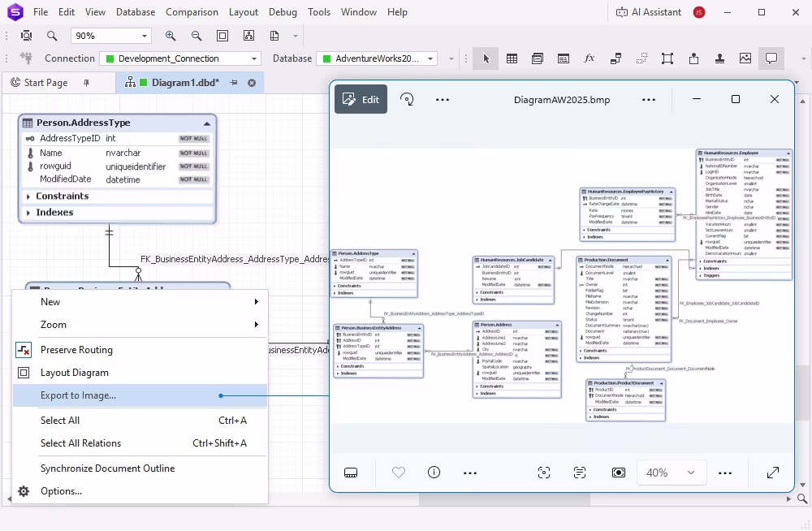812x531 pixels.
Task: Choose Export to Image from menu
Action: tap(140, 395)
